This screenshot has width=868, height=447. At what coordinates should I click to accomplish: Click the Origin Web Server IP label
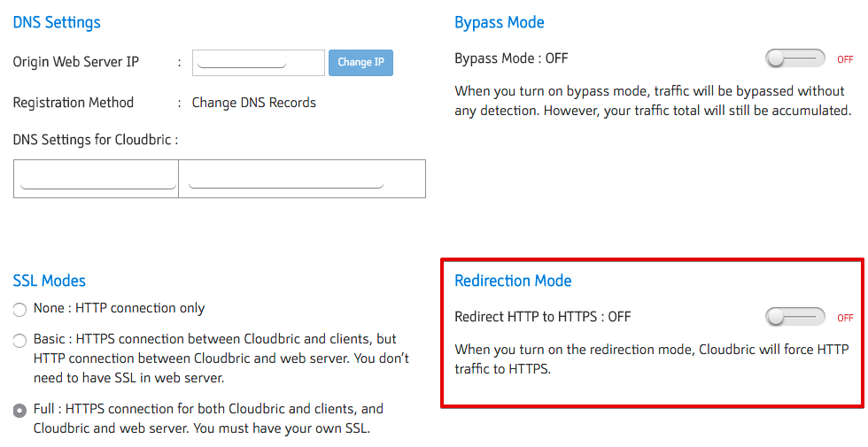pyautogui.click(x=76, y=63)
